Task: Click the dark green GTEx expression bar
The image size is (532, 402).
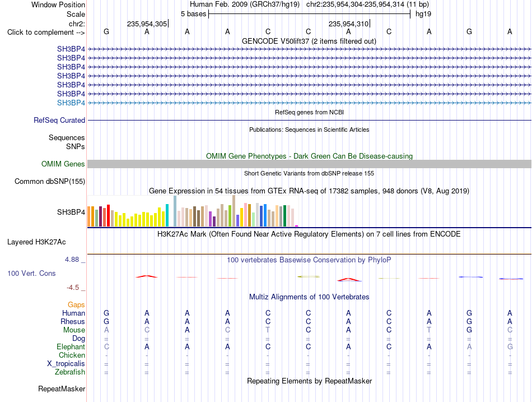Action: [x=284, y=216]
